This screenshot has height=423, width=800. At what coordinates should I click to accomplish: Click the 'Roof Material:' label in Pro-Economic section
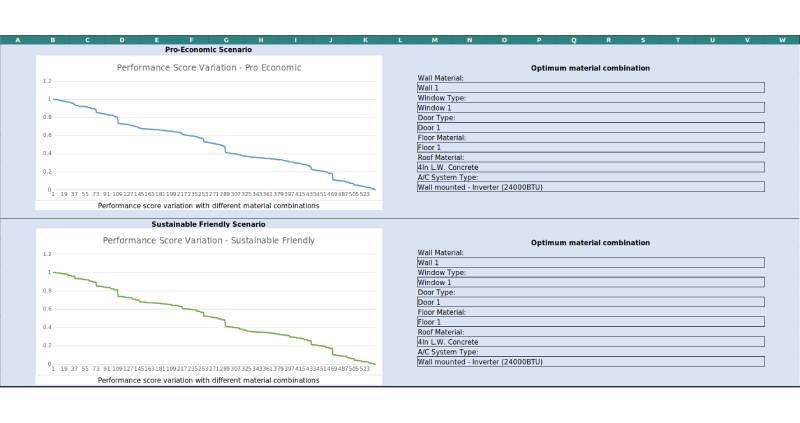click(442, 157)
